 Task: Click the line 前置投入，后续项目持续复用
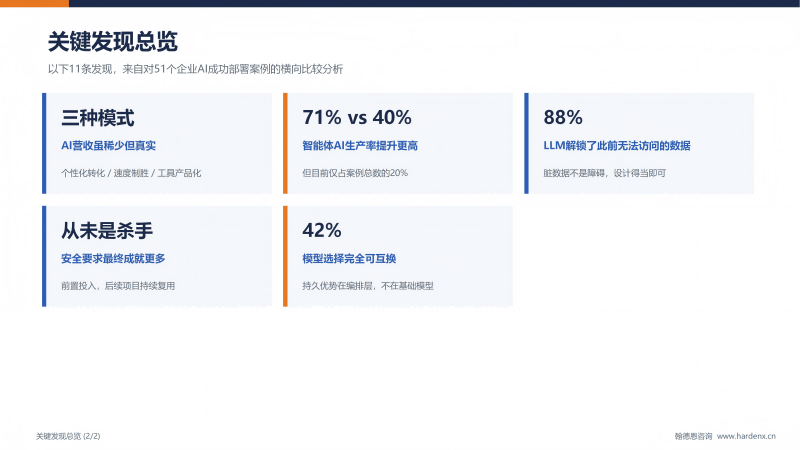tap(118, 286)
